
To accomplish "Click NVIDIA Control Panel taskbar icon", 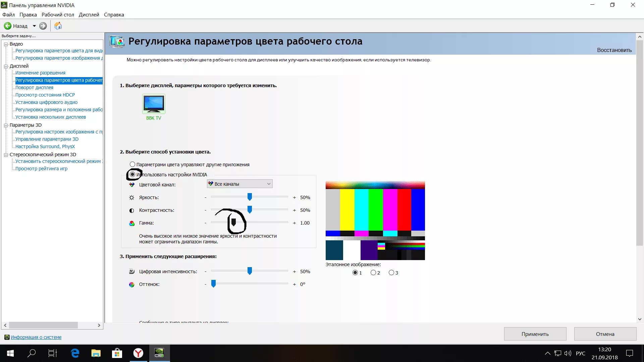I will 159,353.
